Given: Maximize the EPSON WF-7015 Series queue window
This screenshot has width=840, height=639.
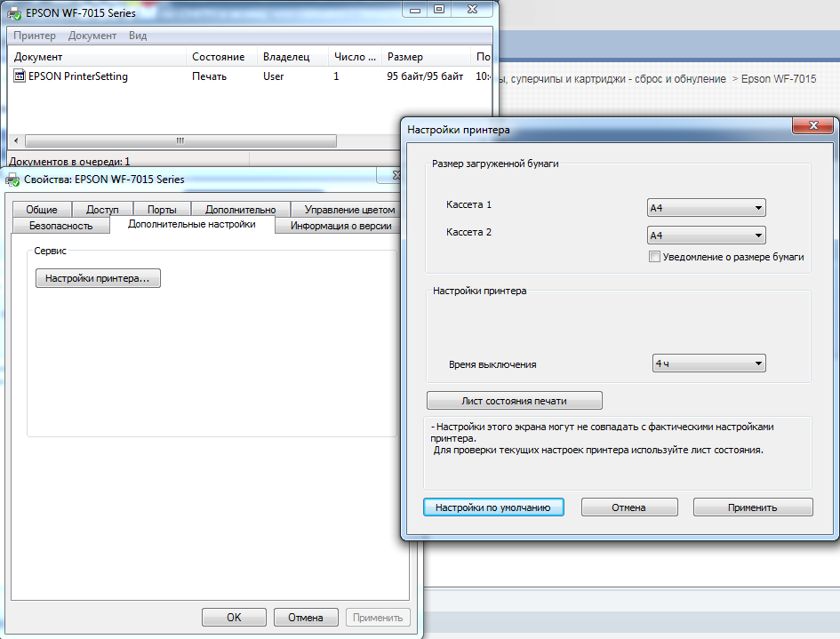Looking at the screenshot, I should point(439,9).
